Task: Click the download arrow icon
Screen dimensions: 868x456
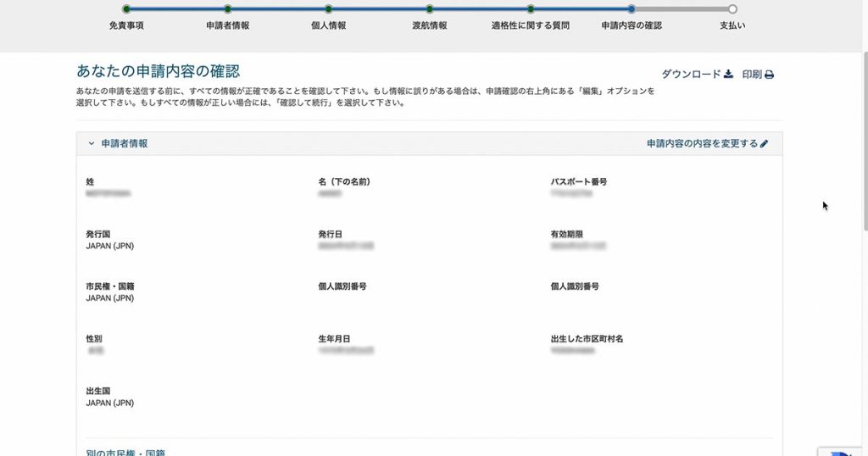Action: 728,75
